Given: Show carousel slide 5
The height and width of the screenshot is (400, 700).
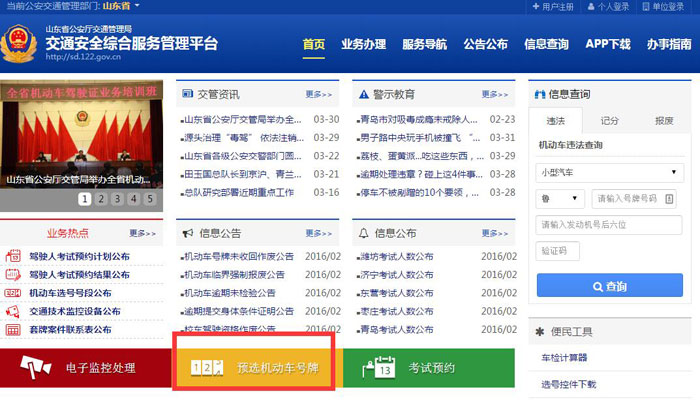Looking at the screenshot, I should 150,199.
